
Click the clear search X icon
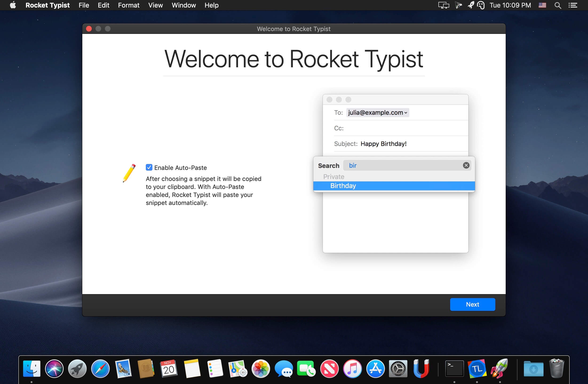466,165
